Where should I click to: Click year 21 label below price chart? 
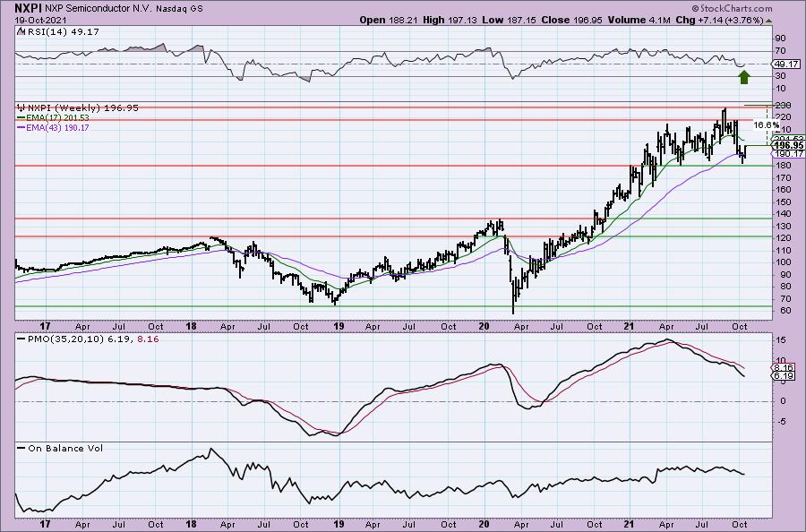click(630, 326)
